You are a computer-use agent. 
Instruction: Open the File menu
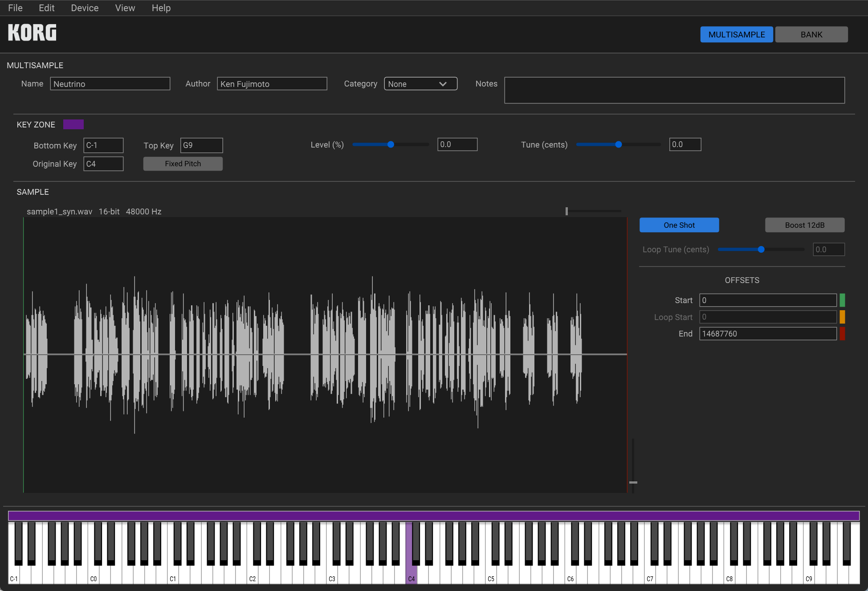(x=15, y=8)
